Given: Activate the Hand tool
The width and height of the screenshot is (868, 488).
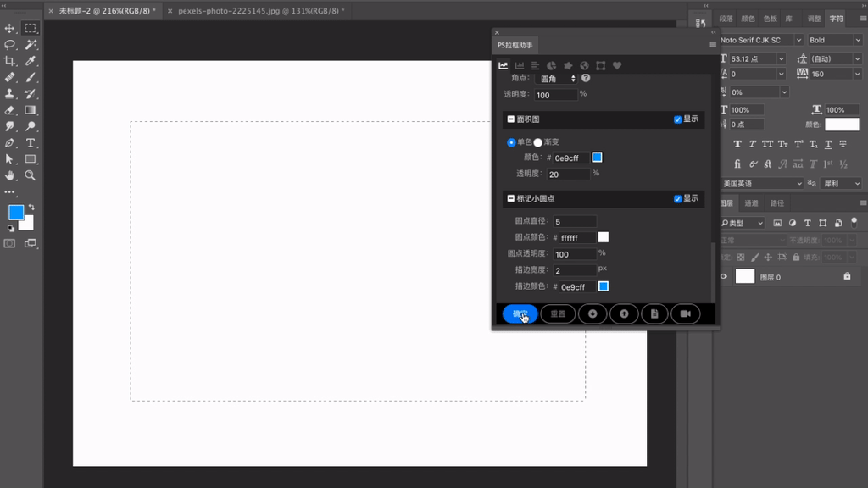Looking at the screenshot, I should [x=10, y=175].
